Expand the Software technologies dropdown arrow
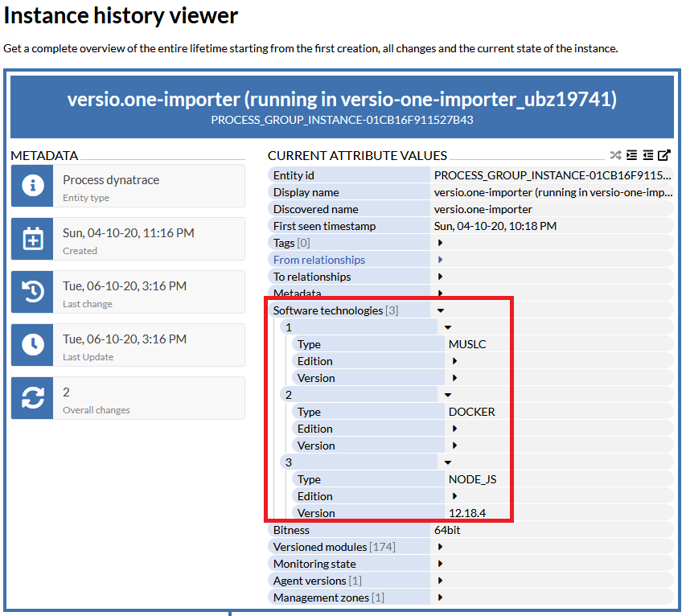Viewport: 686px width, 616px height. 439,310
